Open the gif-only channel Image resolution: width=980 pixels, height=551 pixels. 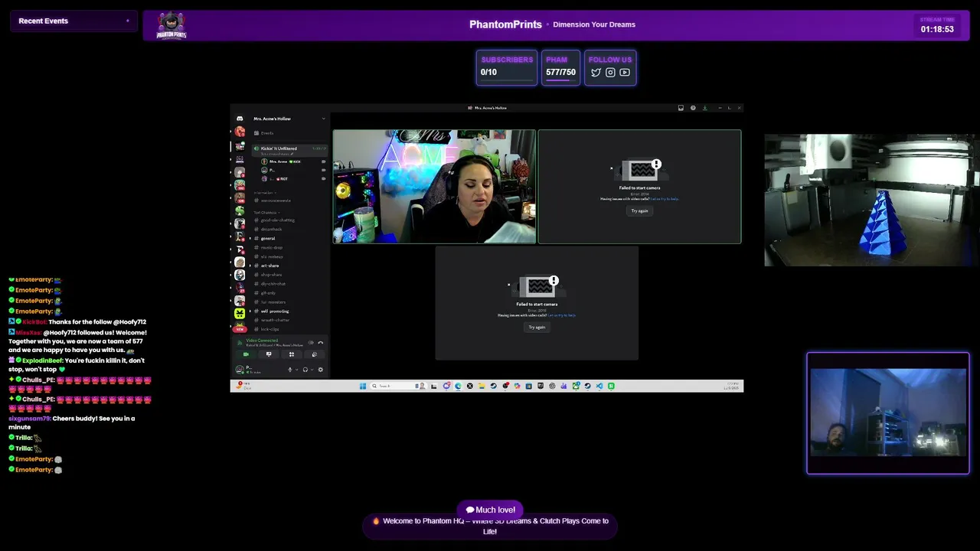point(289,292)
